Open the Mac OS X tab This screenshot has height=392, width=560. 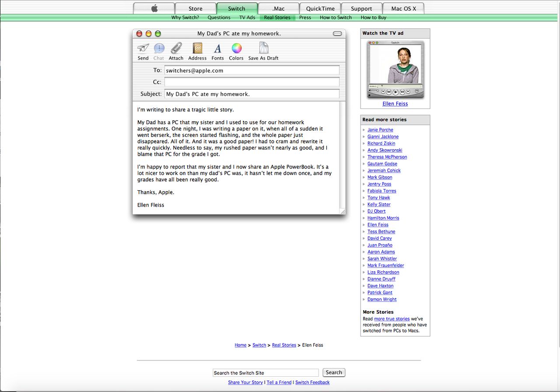click(x=403, y=8)
